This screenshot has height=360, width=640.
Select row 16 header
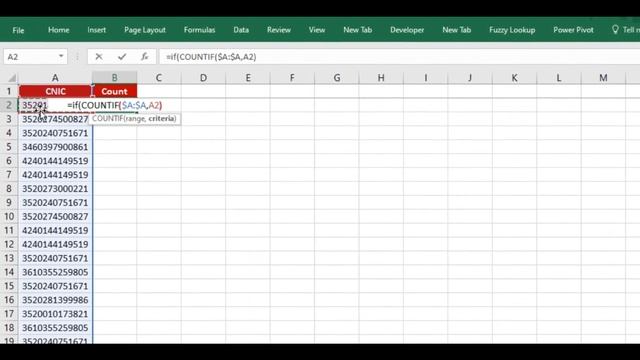coord(9,300)
